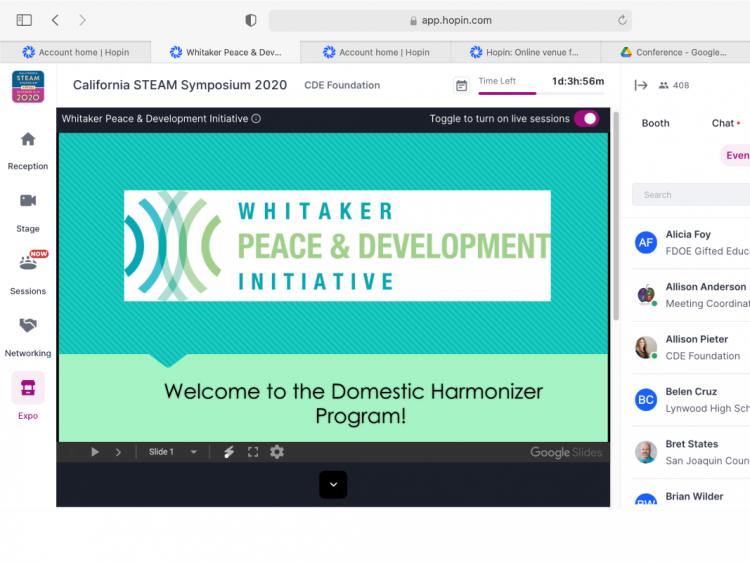This screenshot has height=562, width=750.
Task: Collapse the right side panel arrow
Action: click(640, 85)
